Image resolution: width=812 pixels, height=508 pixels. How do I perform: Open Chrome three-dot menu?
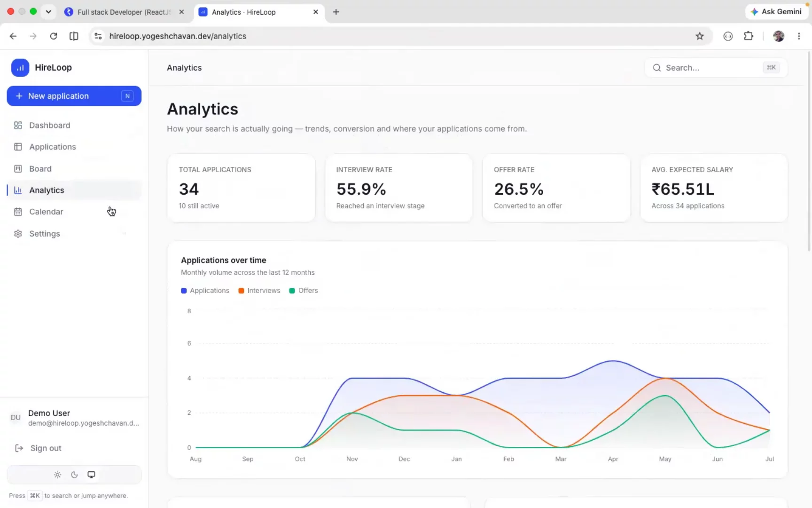click(799, 36)
